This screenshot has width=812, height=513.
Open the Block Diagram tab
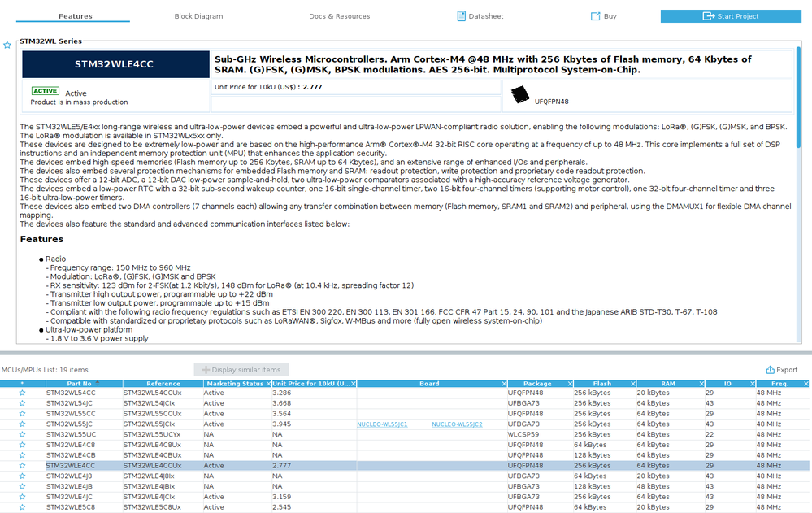pos(198,16)
